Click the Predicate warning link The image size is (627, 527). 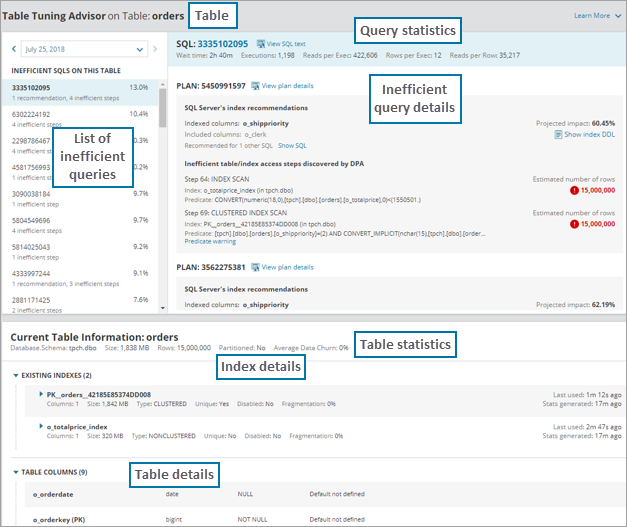211,241
